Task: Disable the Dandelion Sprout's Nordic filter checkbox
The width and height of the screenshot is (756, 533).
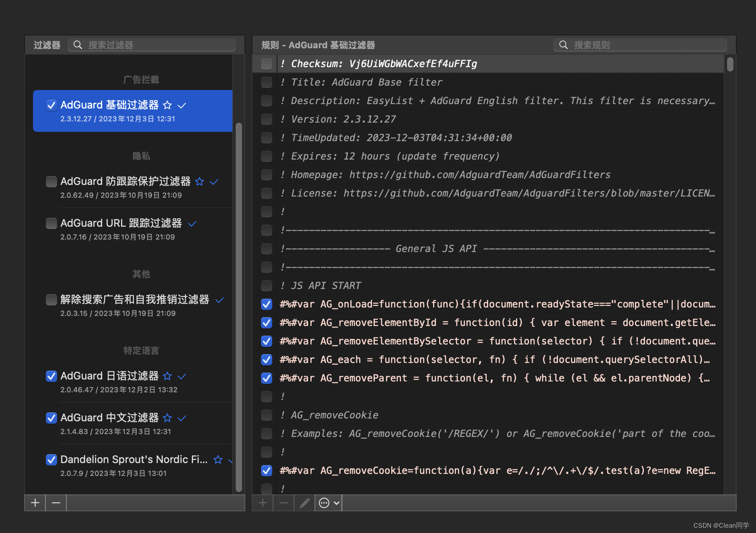Action: [x=51, y=460]
